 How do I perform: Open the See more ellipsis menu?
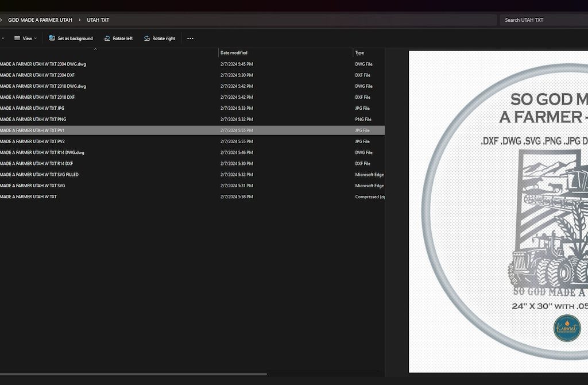[x=190, y=38]
